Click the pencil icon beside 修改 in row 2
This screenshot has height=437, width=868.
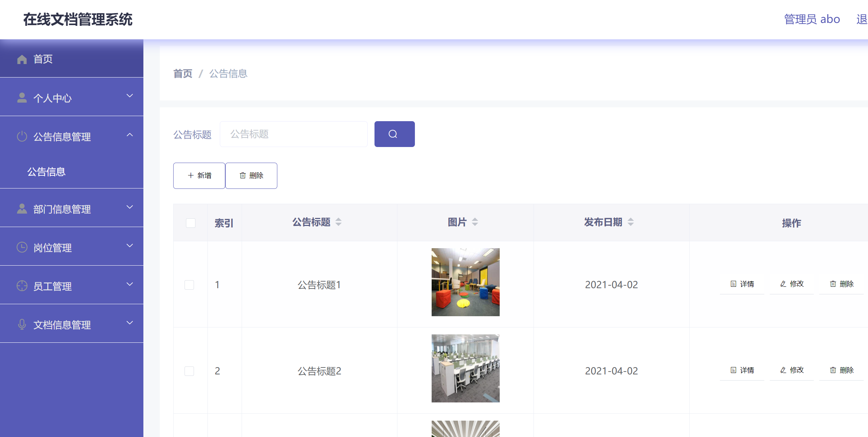(783, 370)
